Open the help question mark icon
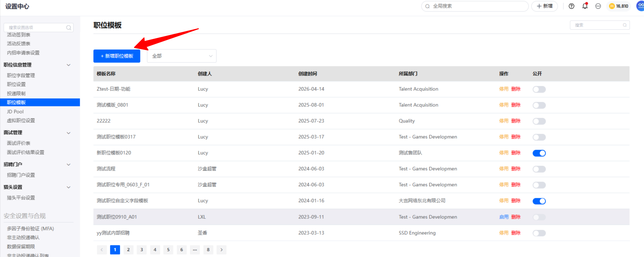 point(571,6)
